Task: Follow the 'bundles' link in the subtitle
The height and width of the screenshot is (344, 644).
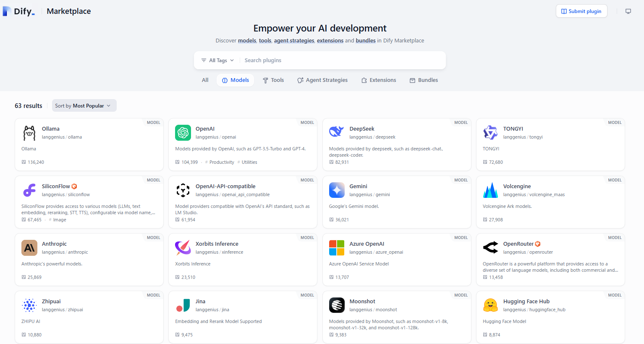Action: pyautogui.click(x=366, y=41)
